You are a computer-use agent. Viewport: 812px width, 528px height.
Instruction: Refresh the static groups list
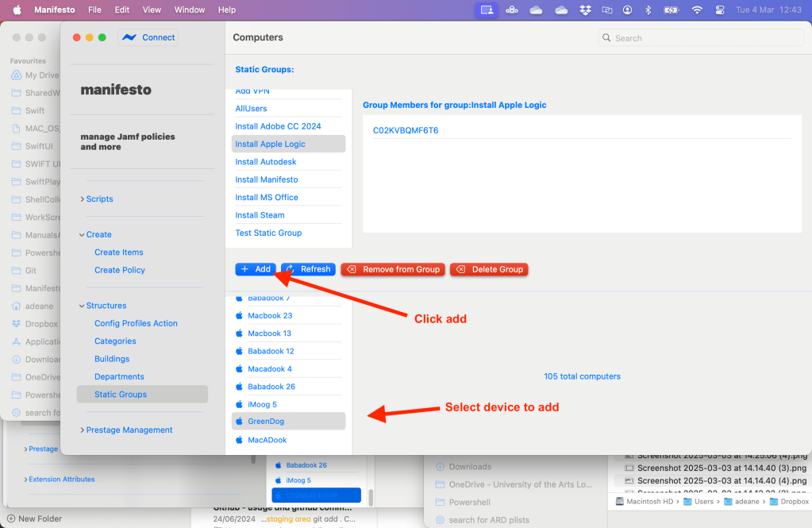click(308, 269)
